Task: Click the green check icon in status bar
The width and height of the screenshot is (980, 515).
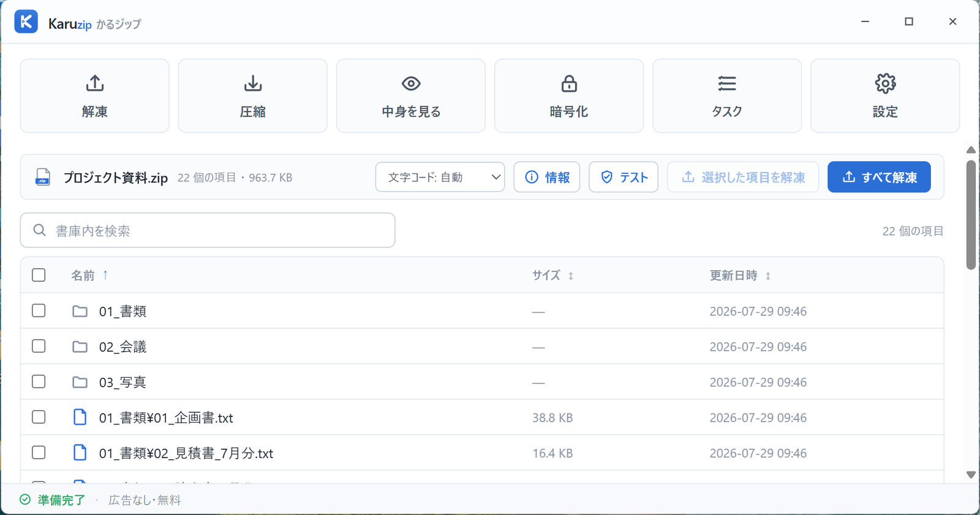Action: pos(25,500)
